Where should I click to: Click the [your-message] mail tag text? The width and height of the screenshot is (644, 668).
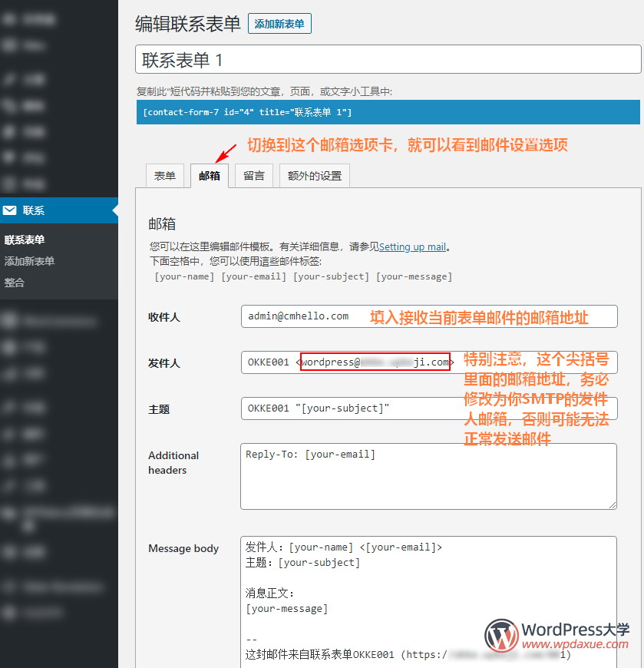pos(414,276)
